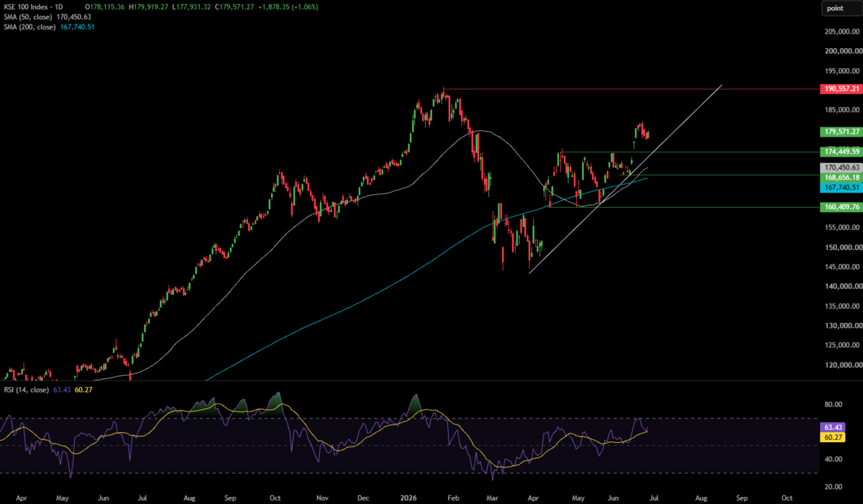Click the green 179,571.27 current price label

(840, 132)
